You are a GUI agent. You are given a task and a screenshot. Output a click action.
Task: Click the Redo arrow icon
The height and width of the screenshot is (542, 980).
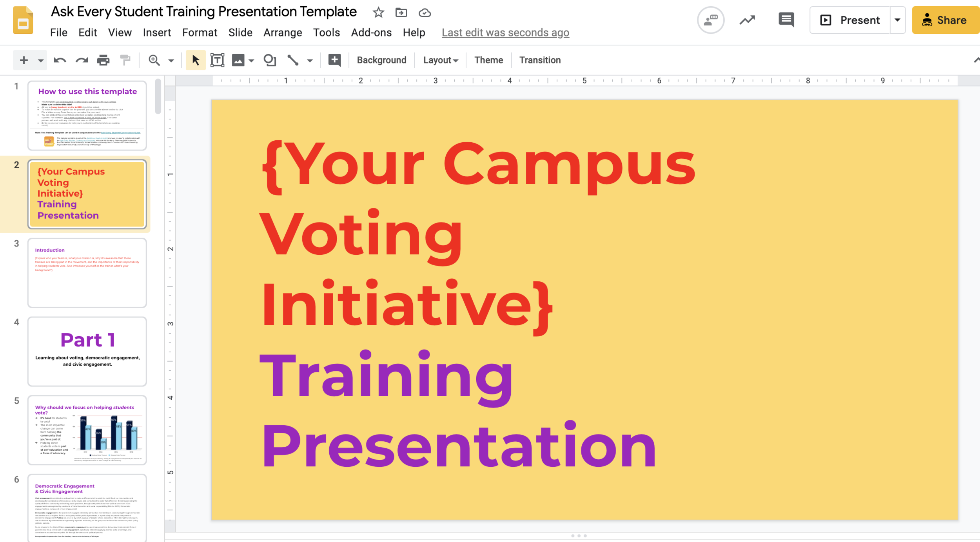[x=82, y=60]
